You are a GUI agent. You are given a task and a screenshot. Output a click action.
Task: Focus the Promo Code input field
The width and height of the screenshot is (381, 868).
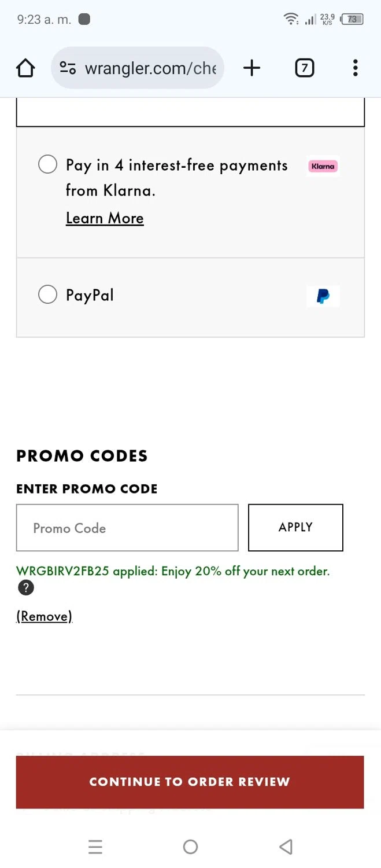pos(127,528)
